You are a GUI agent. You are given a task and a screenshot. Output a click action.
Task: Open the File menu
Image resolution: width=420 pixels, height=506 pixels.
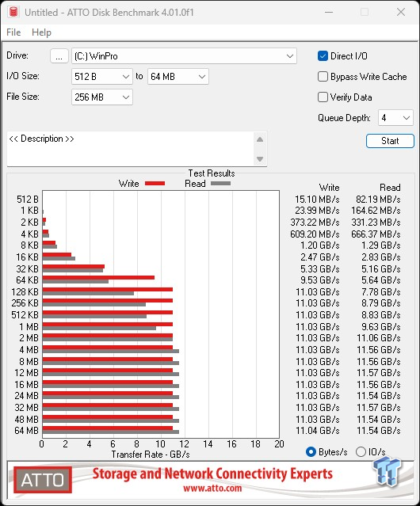(13, 32)
